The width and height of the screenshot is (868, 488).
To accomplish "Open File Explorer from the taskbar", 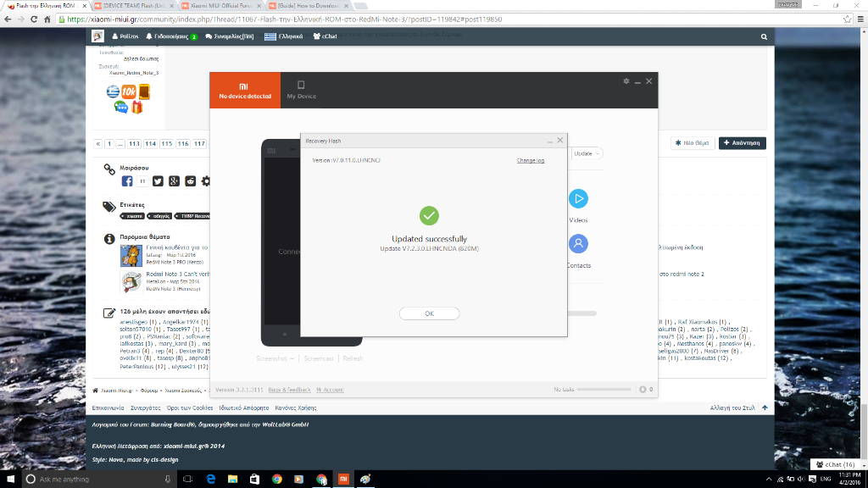I will (232, 480).
